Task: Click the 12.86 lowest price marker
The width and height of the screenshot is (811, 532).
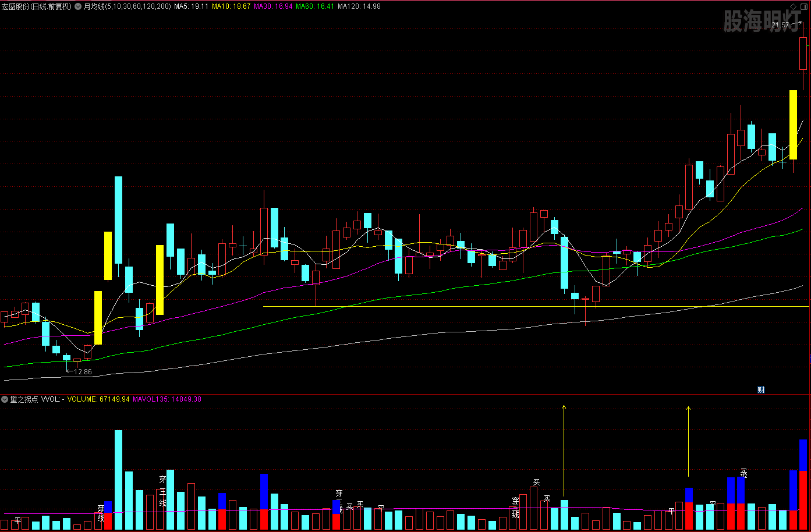Action: tap(82, 372)
